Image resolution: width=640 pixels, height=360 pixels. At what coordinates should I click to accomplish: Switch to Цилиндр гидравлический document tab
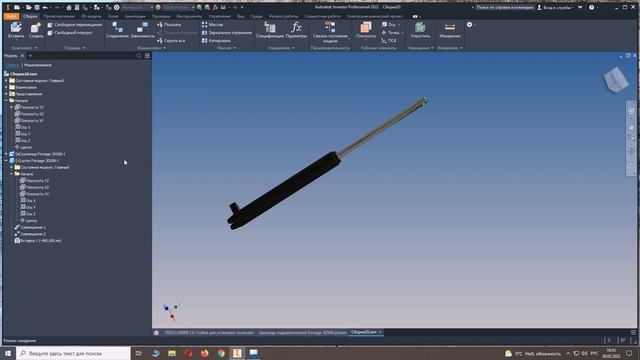[302, 333]
